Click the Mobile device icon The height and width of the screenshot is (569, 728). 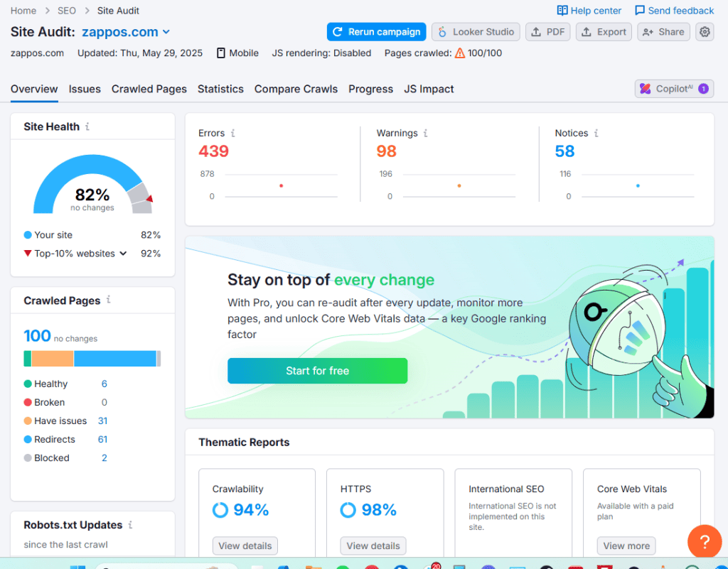coord(221,53)
